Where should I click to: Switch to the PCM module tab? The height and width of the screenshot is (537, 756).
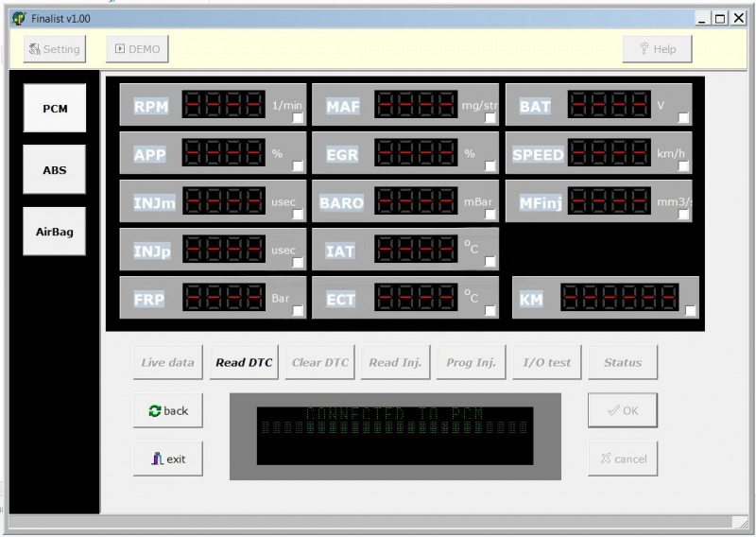(x=55, y=108)
